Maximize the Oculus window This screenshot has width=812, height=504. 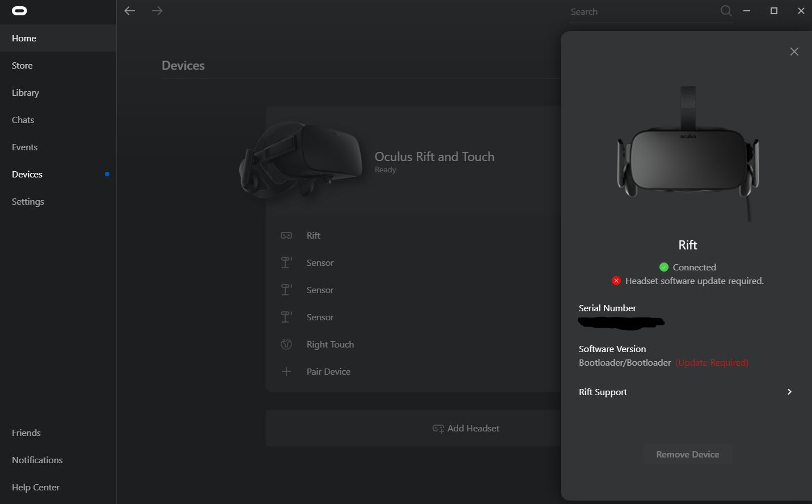774,11
